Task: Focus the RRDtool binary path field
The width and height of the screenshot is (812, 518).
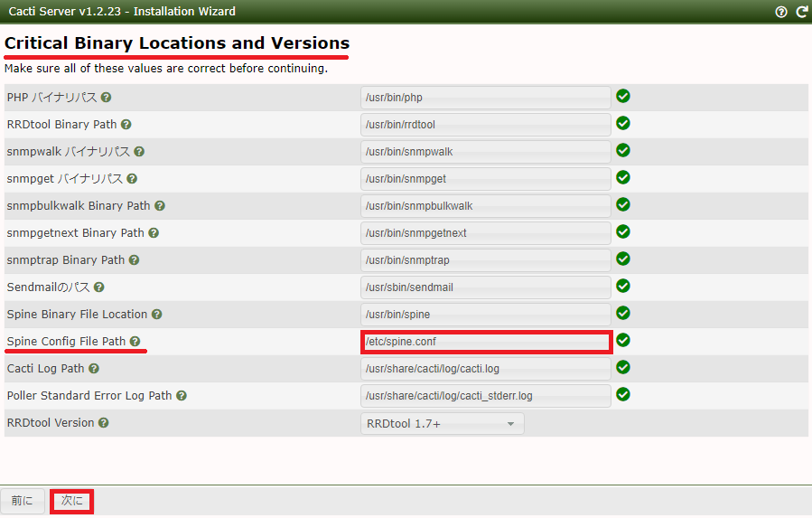Action: click(x=486, y=125)
